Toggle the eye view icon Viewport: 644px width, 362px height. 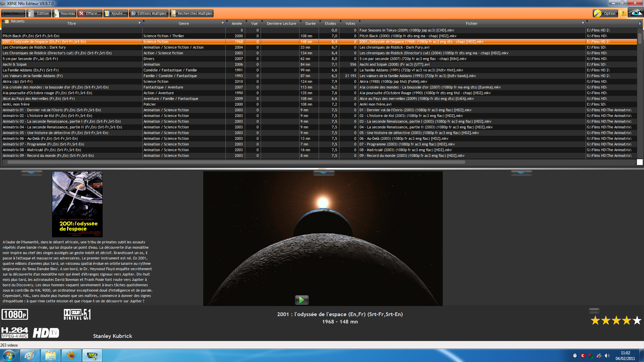click(x=635, y=13)
